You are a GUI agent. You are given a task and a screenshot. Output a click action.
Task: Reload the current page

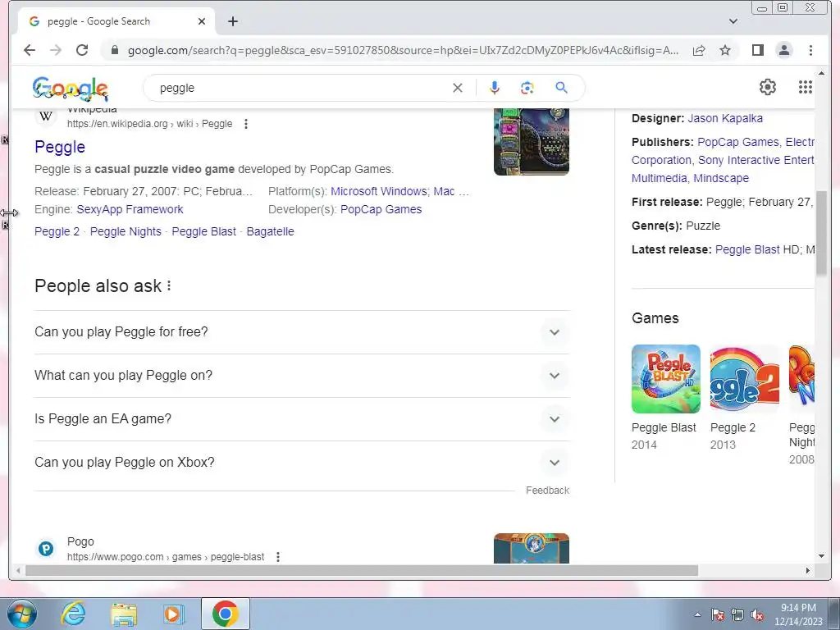pyautogui.click(x=82, y=50)
